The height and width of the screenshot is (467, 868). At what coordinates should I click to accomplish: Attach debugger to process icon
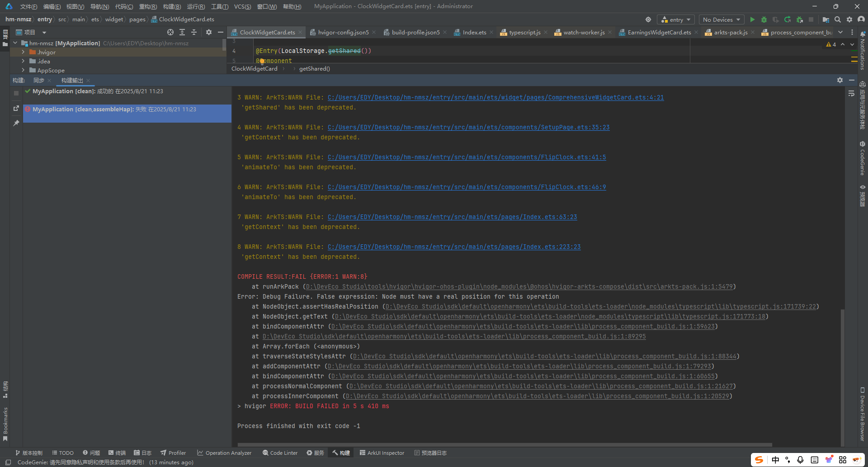(x=799, y=19)
